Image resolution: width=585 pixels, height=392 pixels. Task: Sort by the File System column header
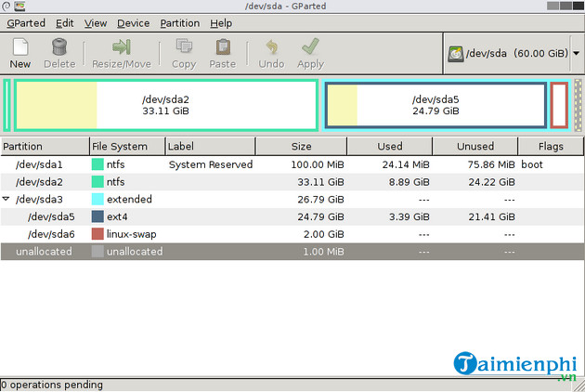click(126, 146)
